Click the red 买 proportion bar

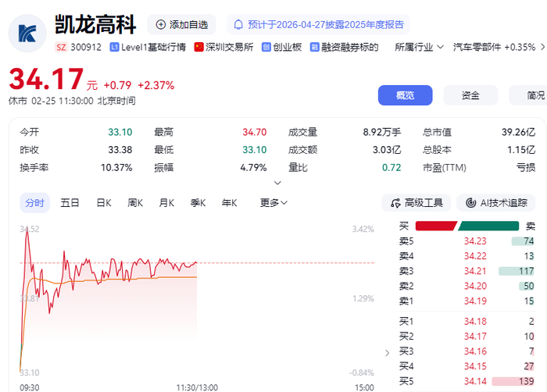(436, 226)
